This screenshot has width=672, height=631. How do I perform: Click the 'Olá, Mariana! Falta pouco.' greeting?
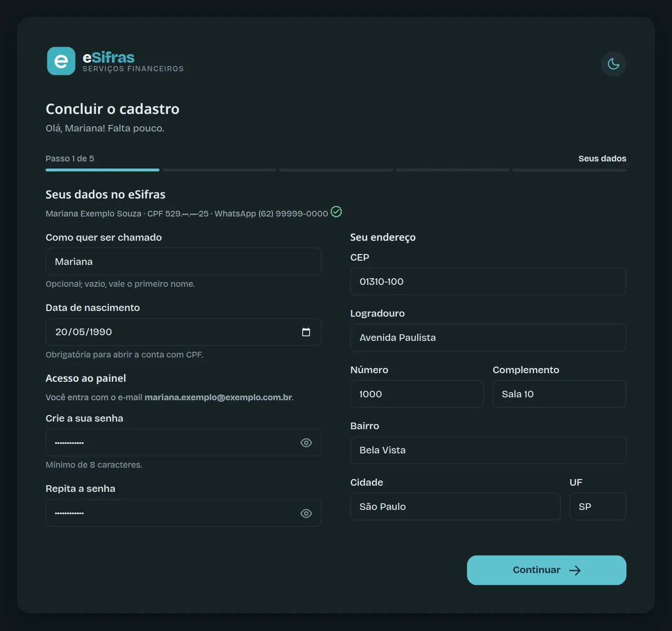105,128
